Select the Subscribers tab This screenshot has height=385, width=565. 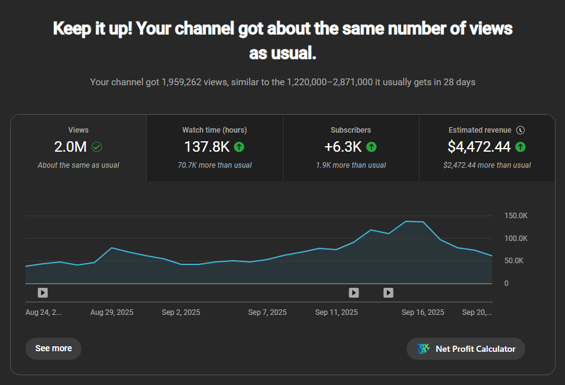coord(351,148)
